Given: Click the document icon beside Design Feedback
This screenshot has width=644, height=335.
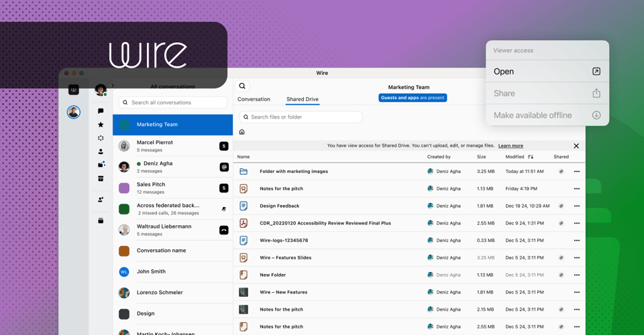Looking at the screenshot, I should pos(244,206).
